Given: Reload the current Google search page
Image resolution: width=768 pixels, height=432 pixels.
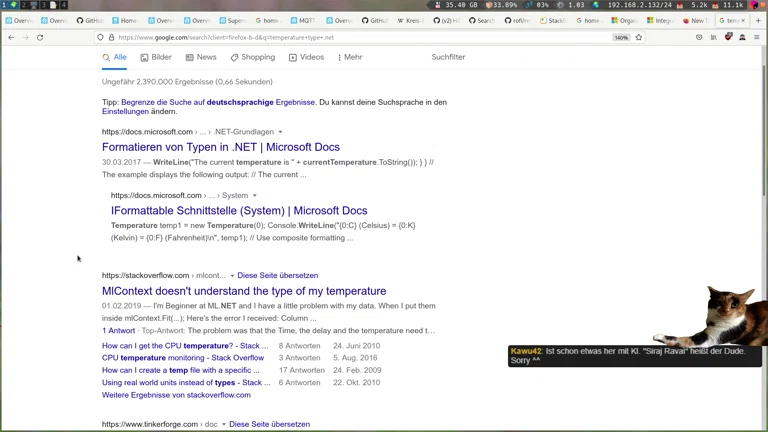Looking at the screenshot, I should [x=40, y=37].
